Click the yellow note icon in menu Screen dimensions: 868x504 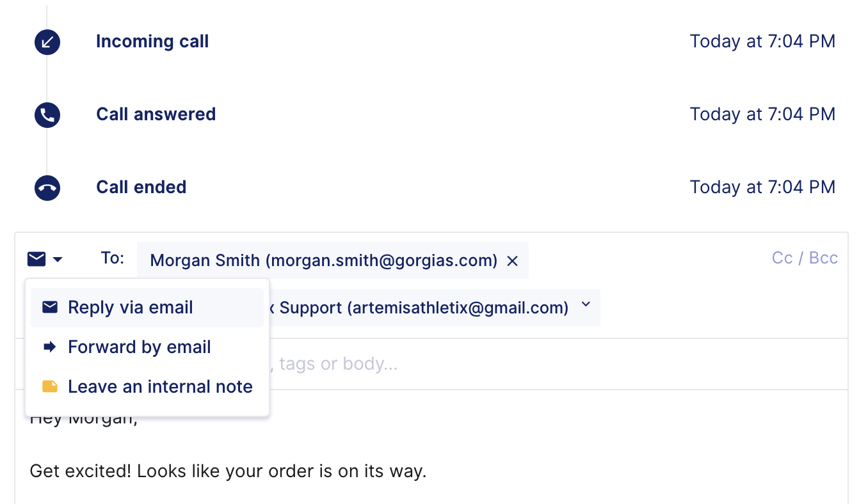(x=50, y=386)
